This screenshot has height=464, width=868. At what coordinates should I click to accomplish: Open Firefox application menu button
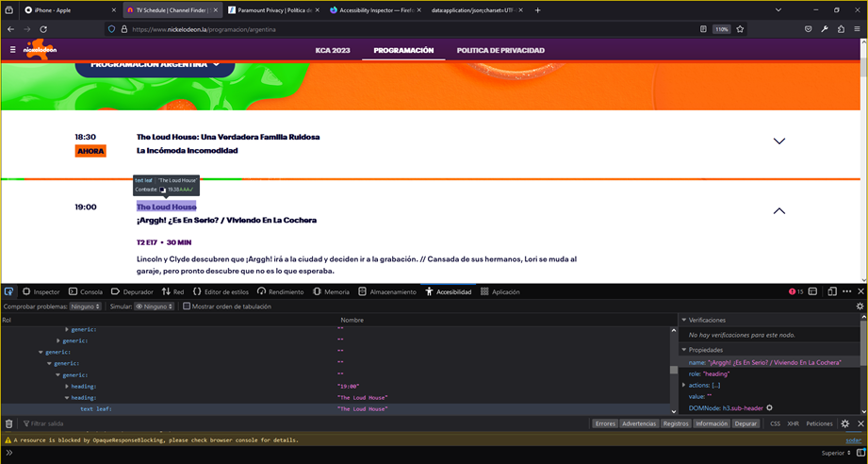pyautogui.click(x=857, y=29)
